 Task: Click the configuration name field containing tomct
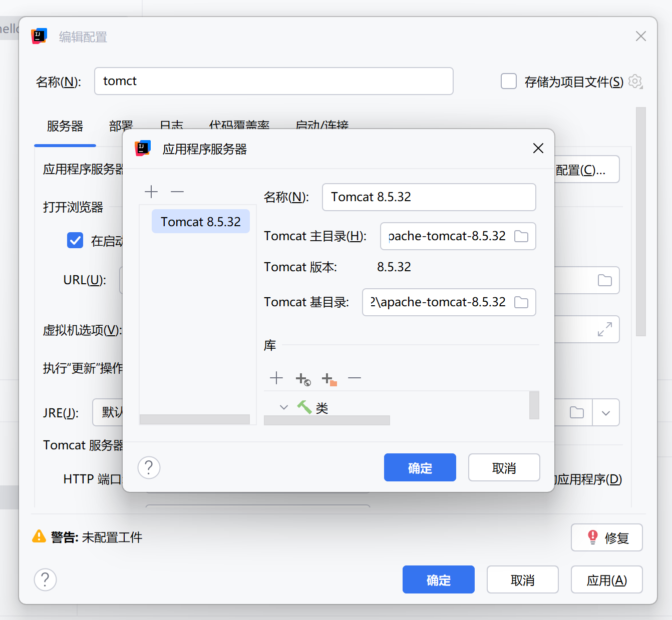274,81
